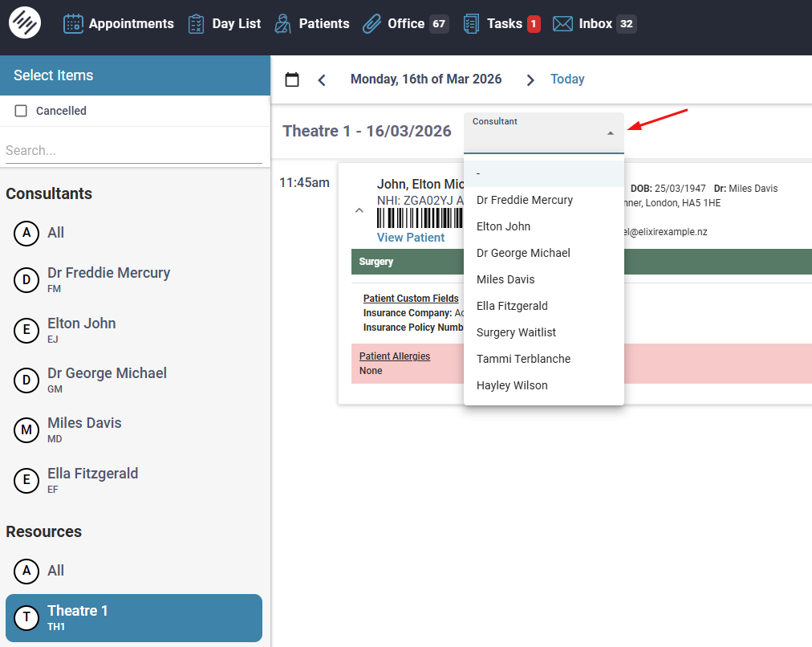
Task: Open the Office paperclip icon
Action: pos(371,24)
